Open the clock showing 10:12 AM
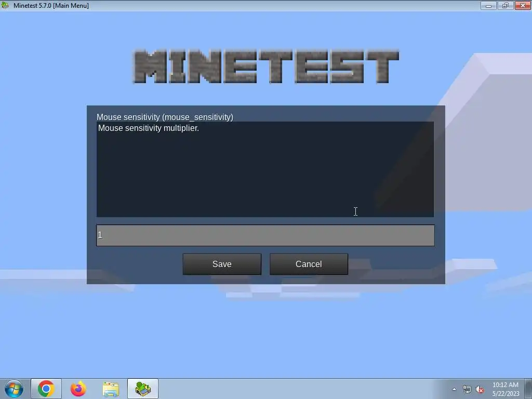This screenshot has height=399, width=532. pyautogui.click(x=506, y=389)
